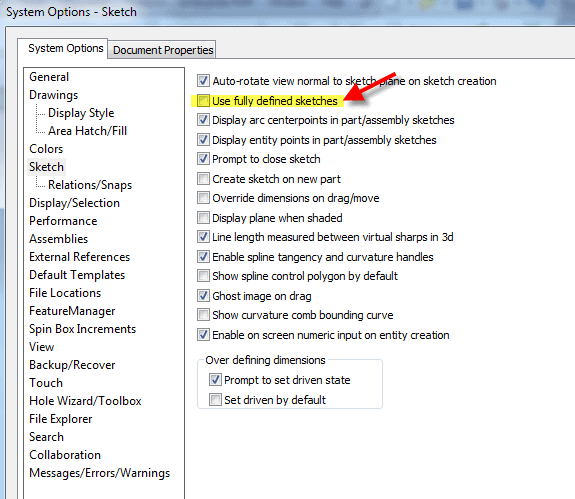
Task: Open the Colors options category
Action: [x=46, y=149]
